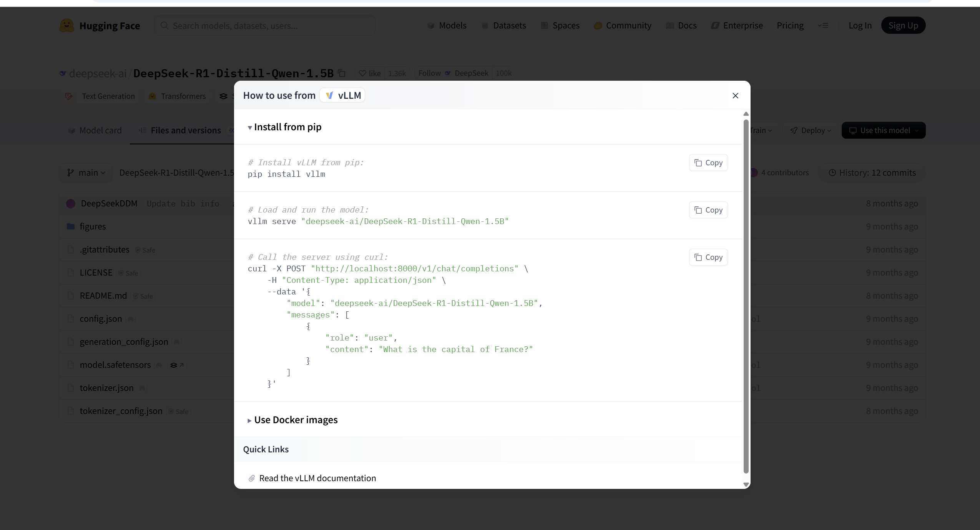
Task: Click the Hugging Face logo
Action: click(100, 26)
